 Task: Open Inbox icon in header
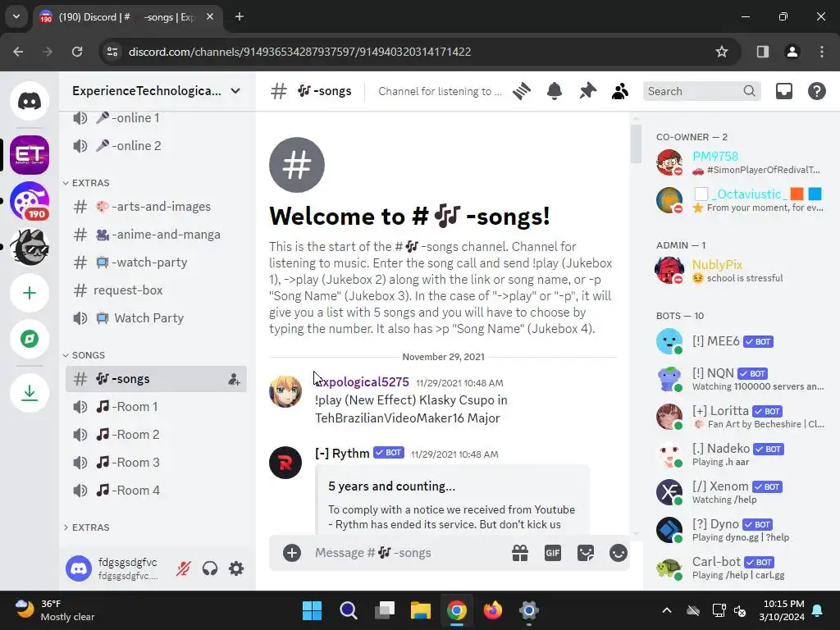783,91
